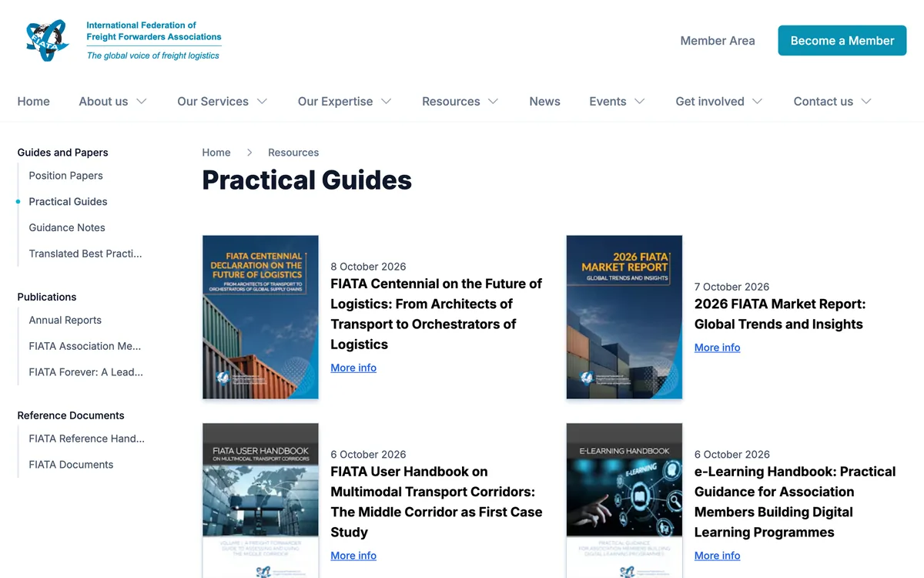Open the FIATA User Handbook cover thumbnail
The image size is (924, 578).
pyautogui.click(x=260, y=500)
